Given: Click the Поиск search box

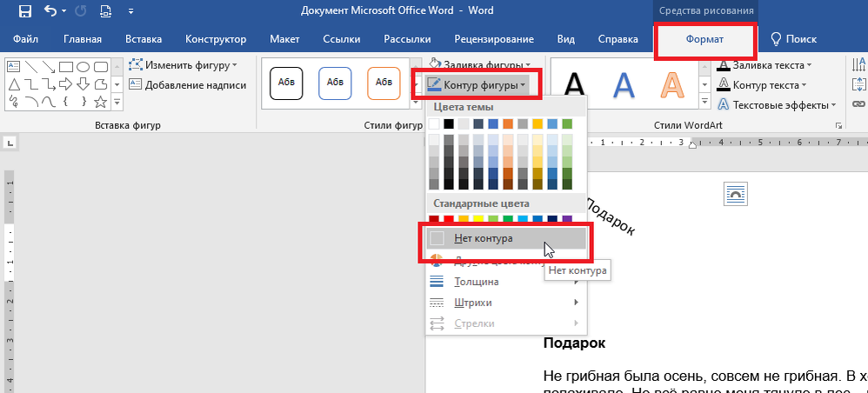Looking at the screenshot, I should 793,39.
